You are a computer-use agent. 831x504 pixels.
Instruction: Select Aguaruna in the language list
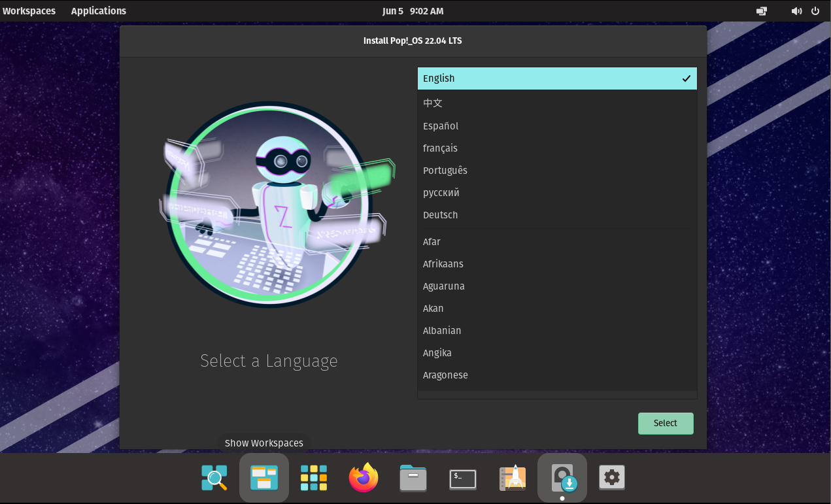[x=557, y=286]
